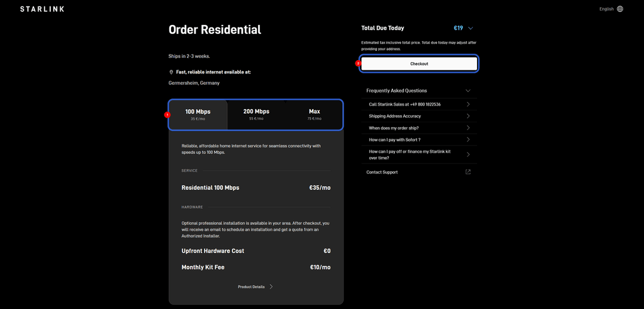Image resolution: width=644 pixels, height=309 pixels.
Task: Click location pin icon near address
Action: 171,72
